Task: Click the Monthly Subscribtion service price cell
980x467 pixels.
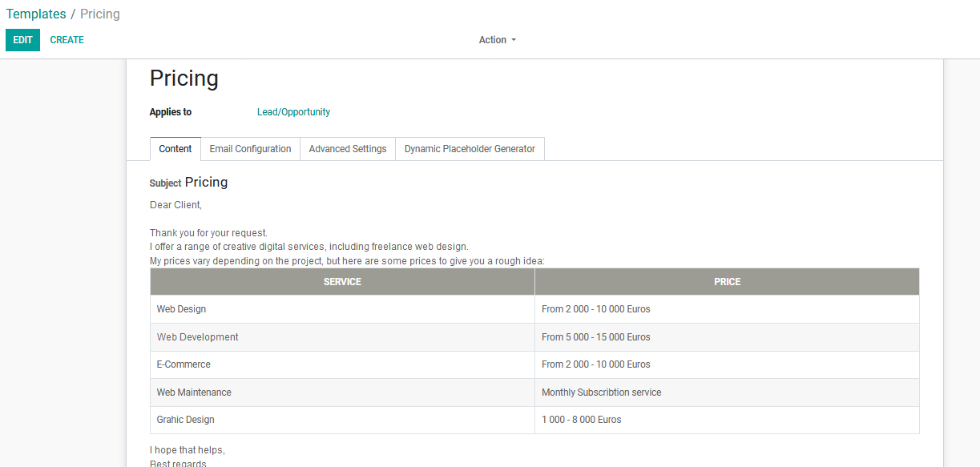Action: [601, 393]
